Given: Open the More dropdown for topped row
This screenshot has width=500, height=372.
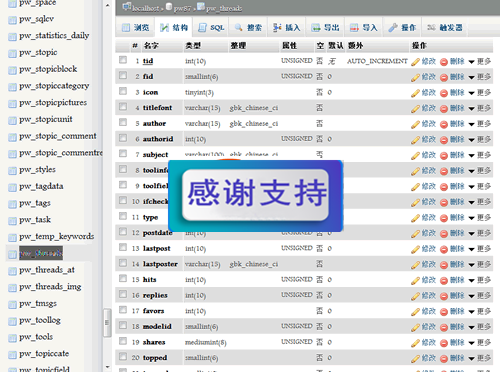Looking at the screenshot, I should tap(480, 358).
